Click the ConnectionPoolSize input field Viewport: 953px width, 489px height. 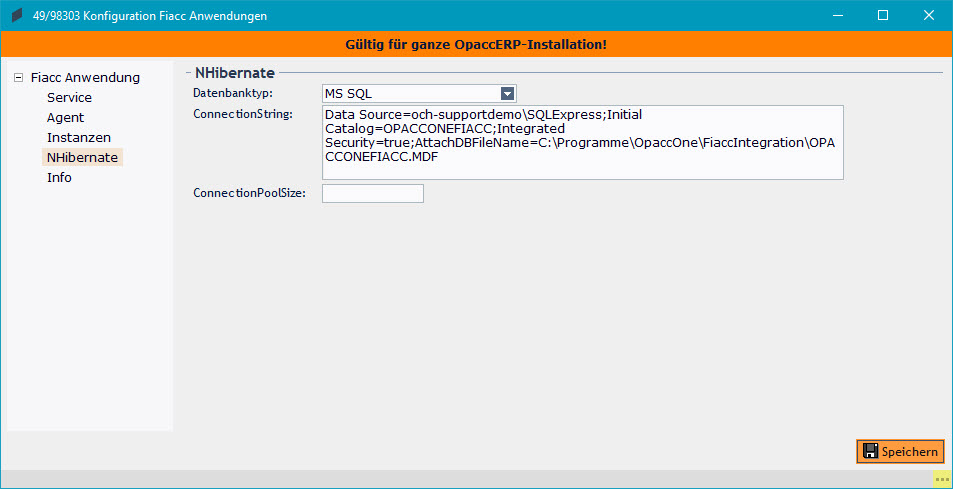coord(372,194)
